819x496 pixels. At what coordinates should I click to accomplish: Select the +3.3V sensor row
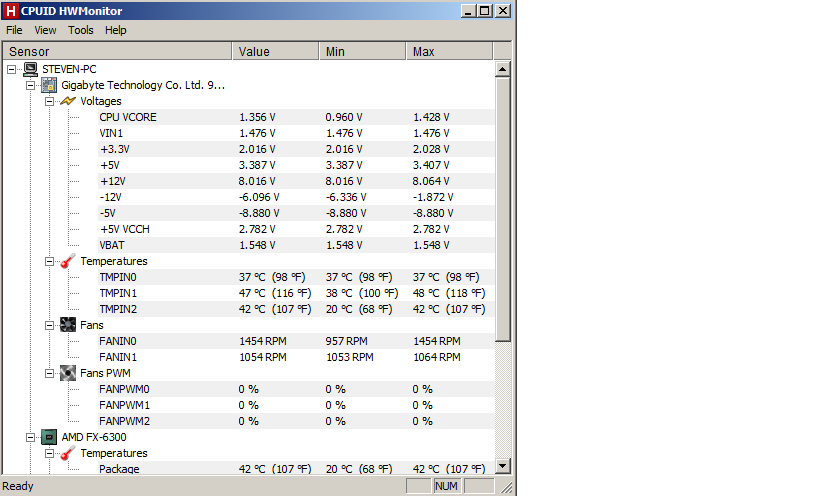[296, 149]
